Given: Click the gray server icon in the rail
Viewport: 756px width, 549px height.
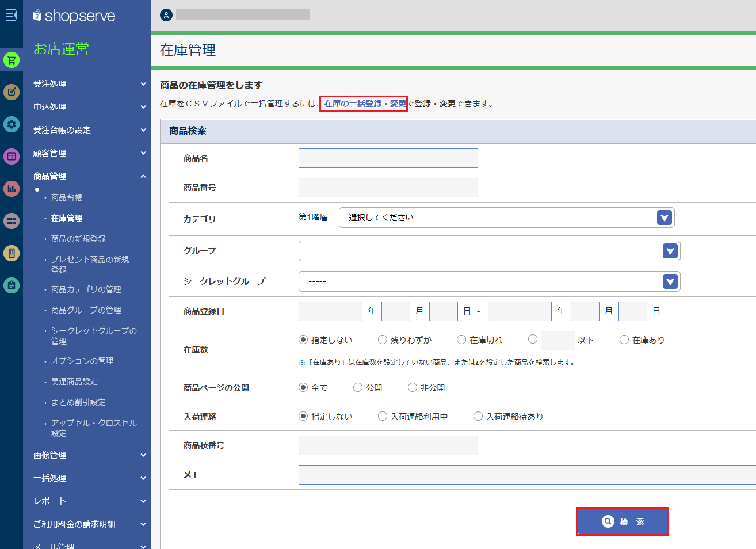Looking at the screenshot, I should (12, 221).
